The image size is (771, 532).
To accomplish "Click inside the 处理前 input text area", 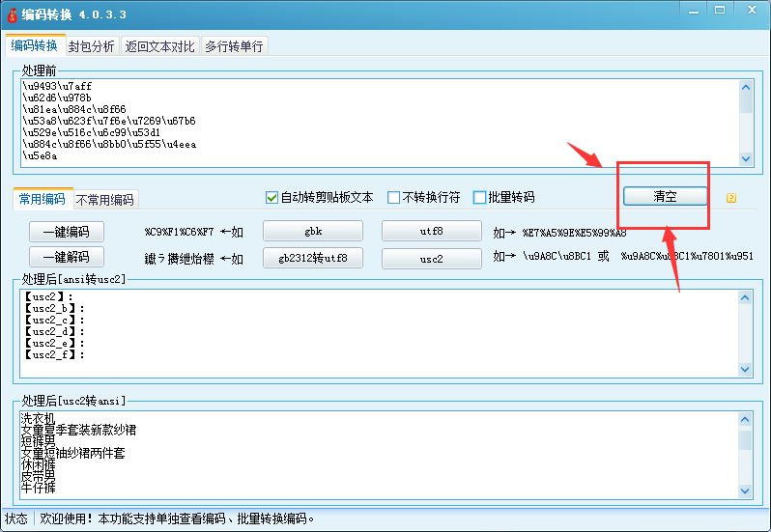I will [377, 121].
